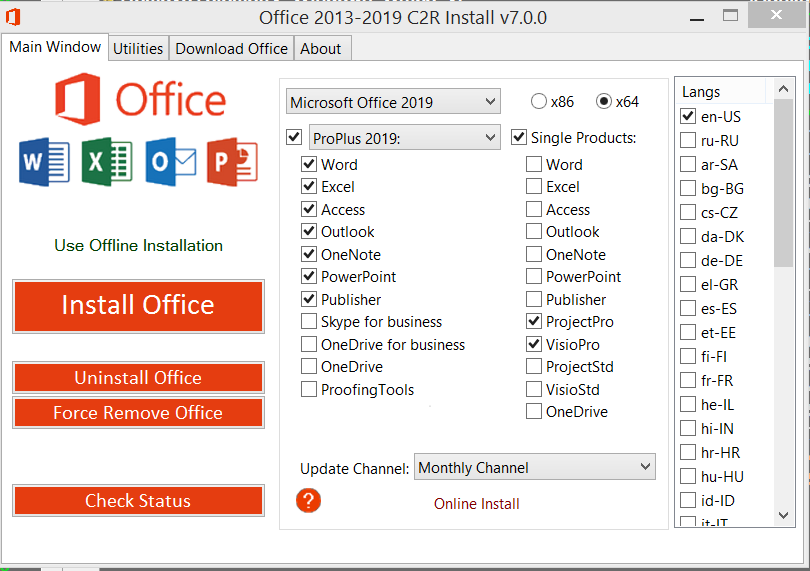Enable the ProofingTools checkbox
This screenshot has width=810, height=571.
click(x=309, y=389)
